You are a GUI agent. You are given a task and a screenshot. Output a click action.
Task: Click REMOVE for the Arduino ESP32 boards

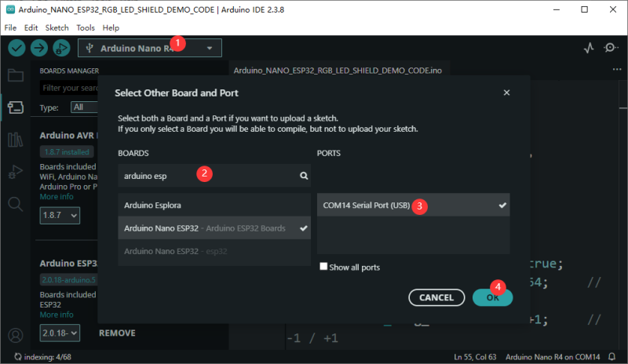click(117, 333)
